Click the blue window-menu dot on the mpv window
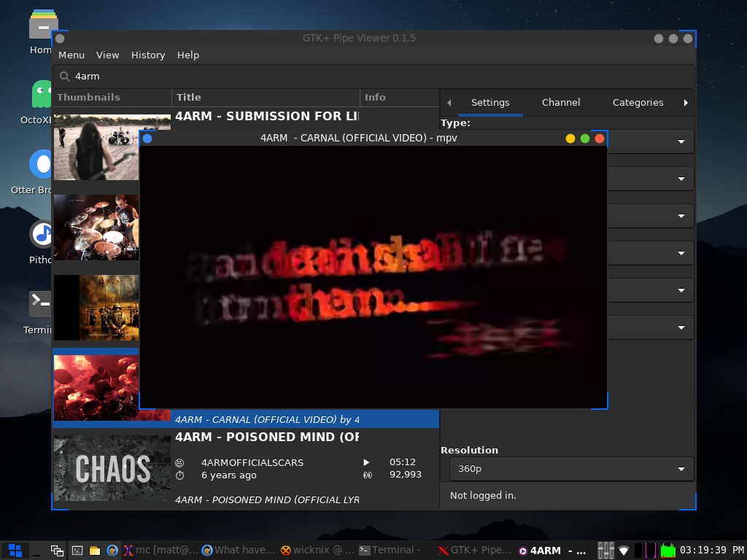 point(147,138)
